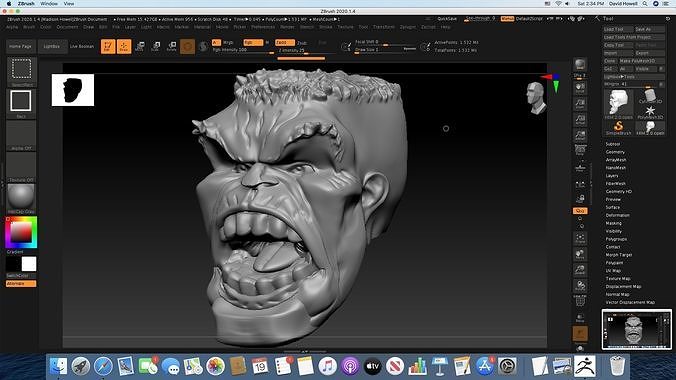
Task: Open LightBox browser
Action: click(52, 46)
